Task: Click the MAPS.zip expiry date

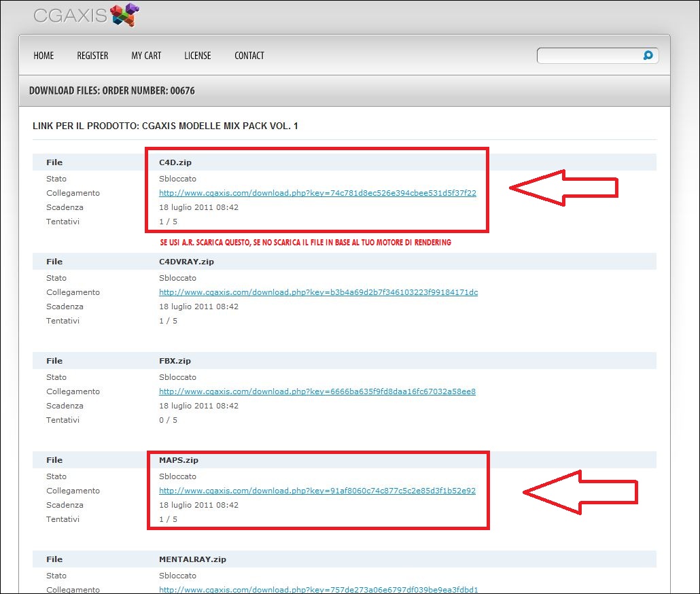Action: point(198,505)
